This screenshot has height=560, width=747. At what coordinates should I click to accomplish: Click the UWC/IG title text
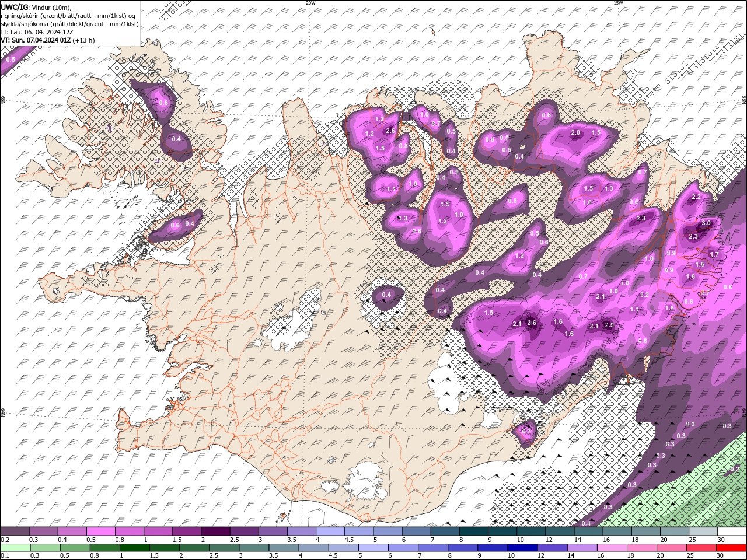pos(14,6)
